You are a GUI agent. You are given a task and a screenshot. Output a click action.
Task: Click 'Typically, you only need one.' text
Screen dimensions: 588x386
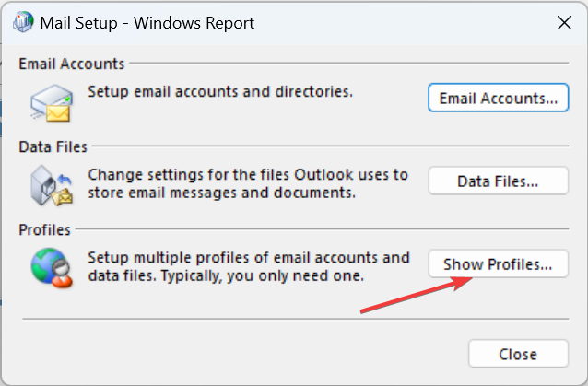pyautogui.click(x=263, y=275)
